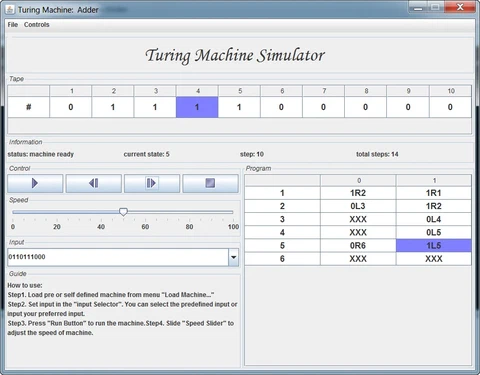Expand the Input selector dropdown arrow
This screenshot has height=375, width=480.
click(234, 257)
